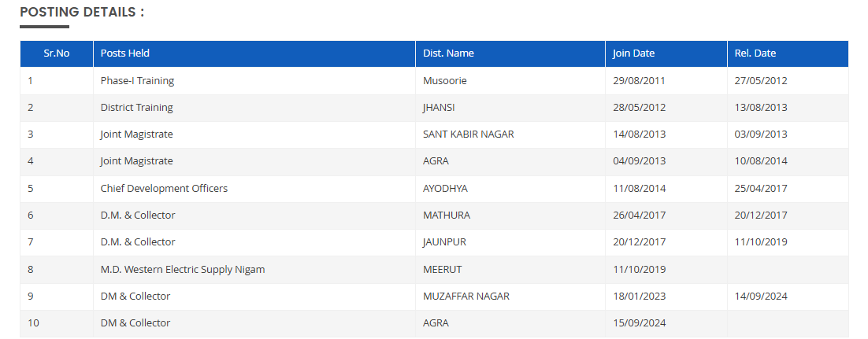Select M.D. Western Electric Supply Nigam post

coord(182,269)
